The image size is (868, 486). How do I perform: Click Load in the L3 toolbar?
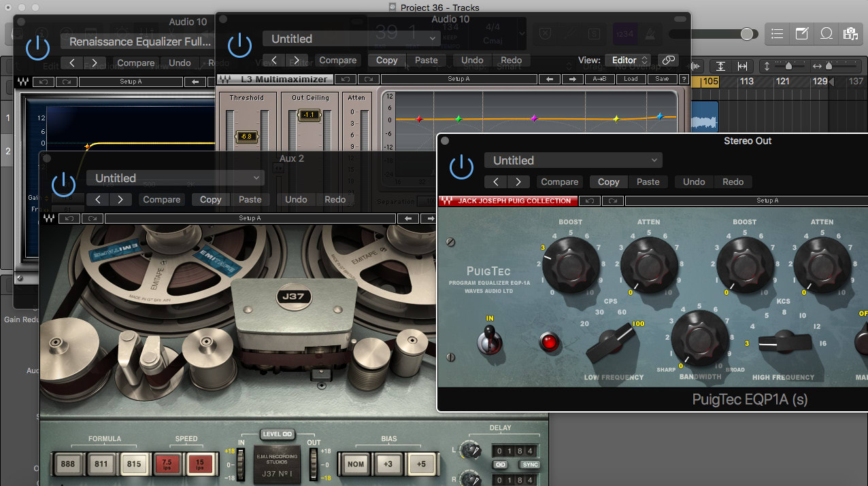(631, 79)
